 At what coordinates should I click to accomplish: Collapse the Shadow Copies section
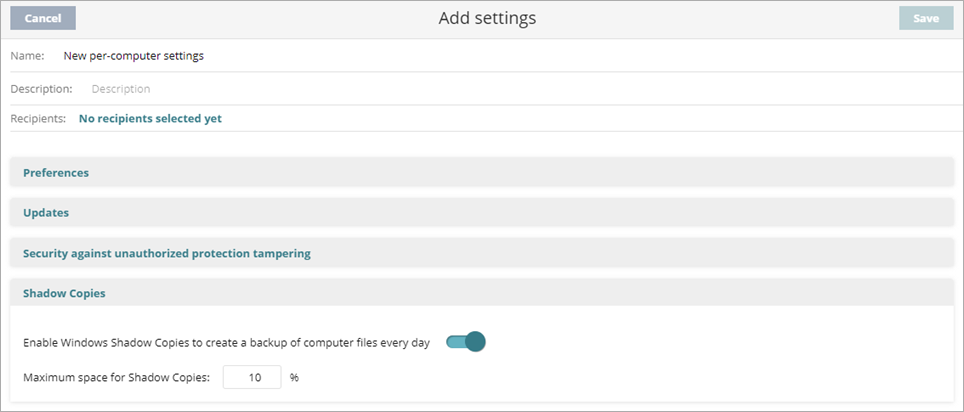click(64, 293)
